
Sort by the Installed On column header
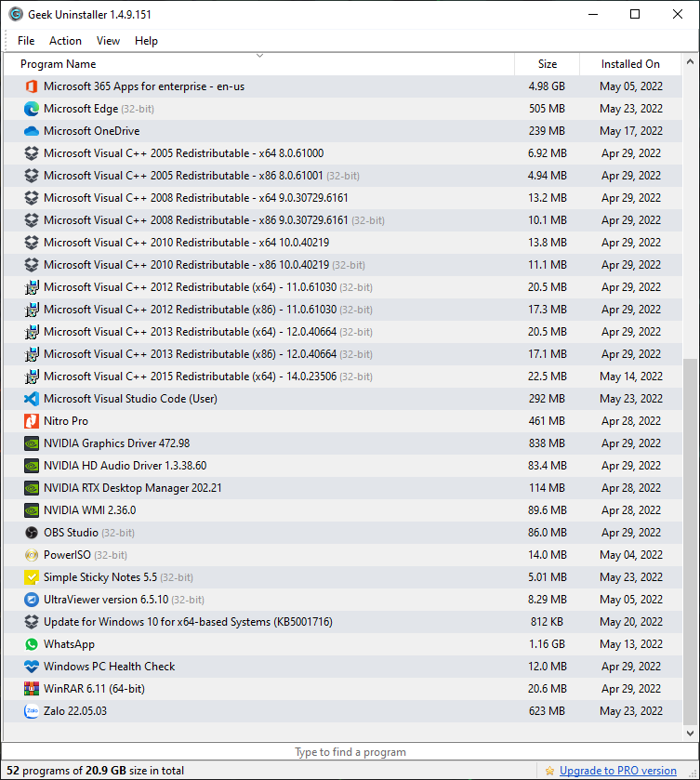tap(630, 64)
